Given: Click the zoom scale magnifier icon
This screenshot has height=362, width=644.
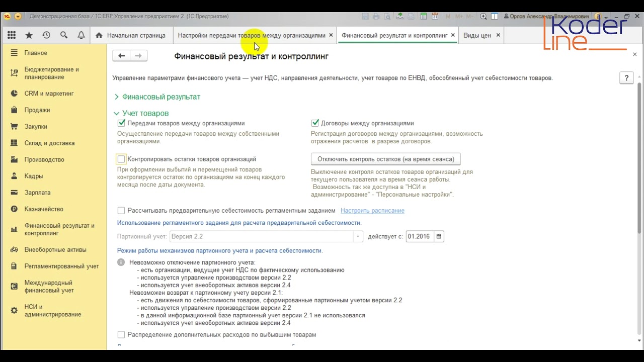Looking at the screenshot, I should click(x=484, y=16).
